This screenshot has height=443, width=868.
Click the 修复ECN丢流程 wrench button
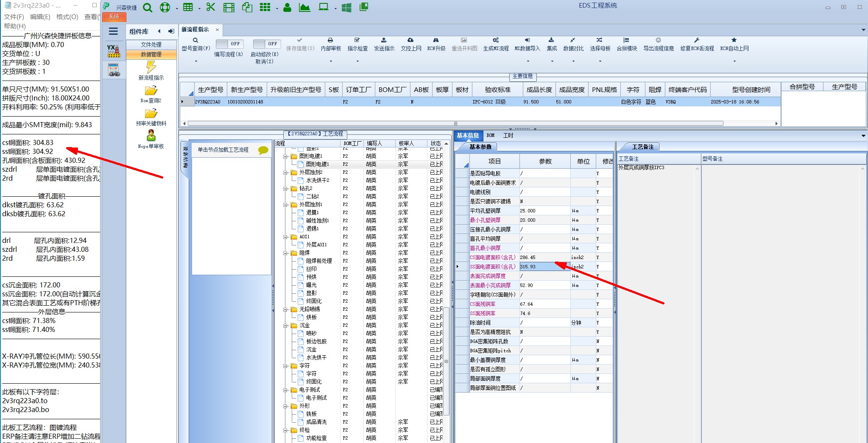[x=697, y=45]
